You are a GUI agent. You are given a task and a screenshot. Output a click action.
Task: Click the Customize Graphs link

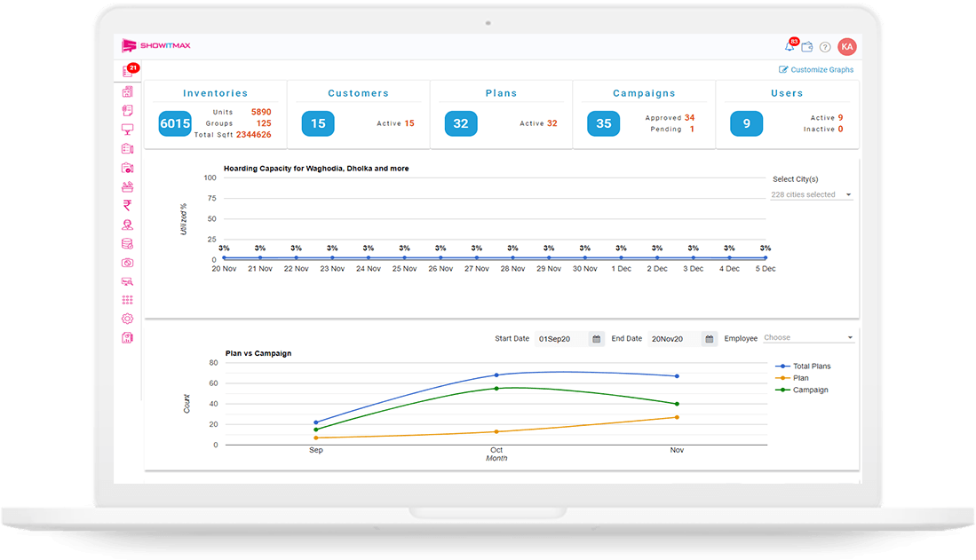pyautogui.click(x=816, y=70)
